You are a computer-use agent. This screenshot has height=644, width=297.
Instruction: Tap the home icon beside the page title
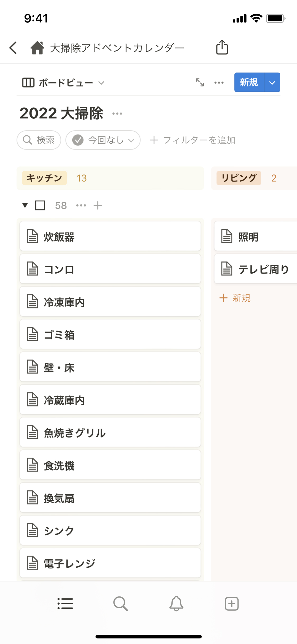[x=37, y=48]
